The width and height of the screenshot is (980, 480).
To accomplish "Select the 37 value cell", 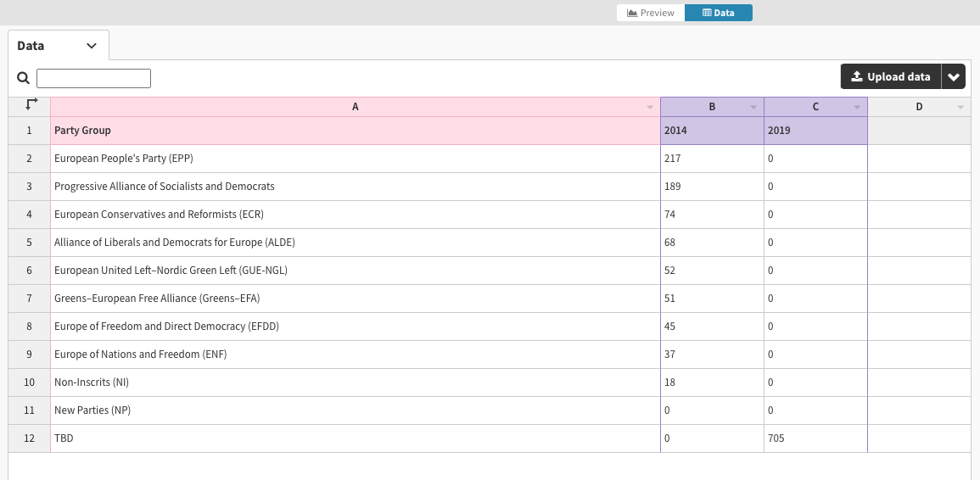I will 712,354.
